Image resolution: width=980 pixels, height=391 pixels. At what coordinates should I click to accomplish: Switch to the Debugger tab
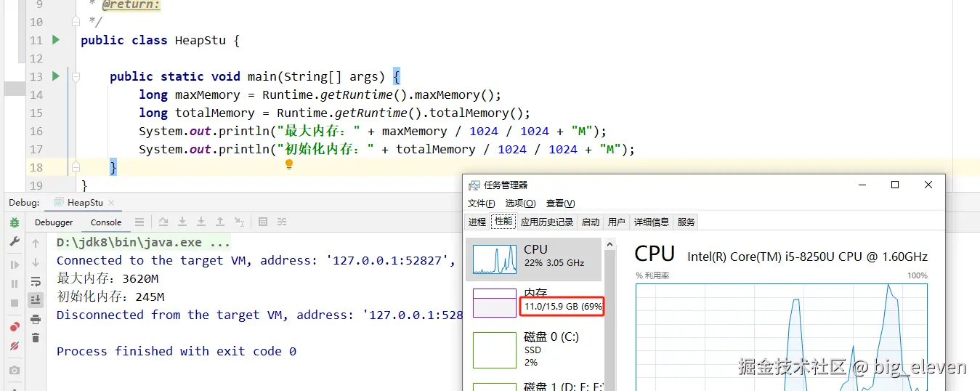(x=54, y=222)
